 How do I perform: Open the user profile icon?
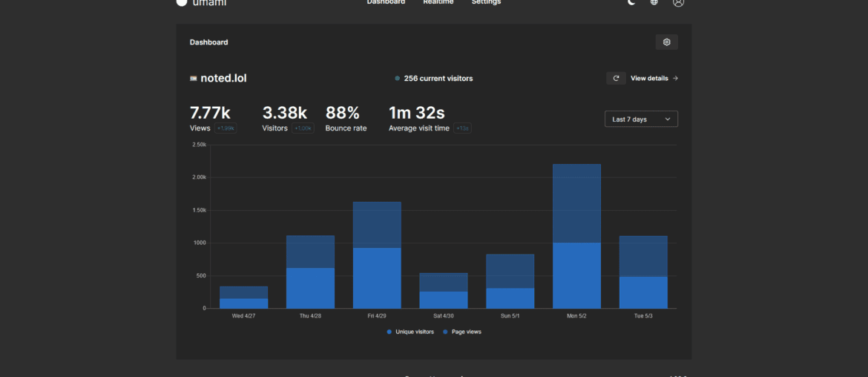[x=678, y=2]
